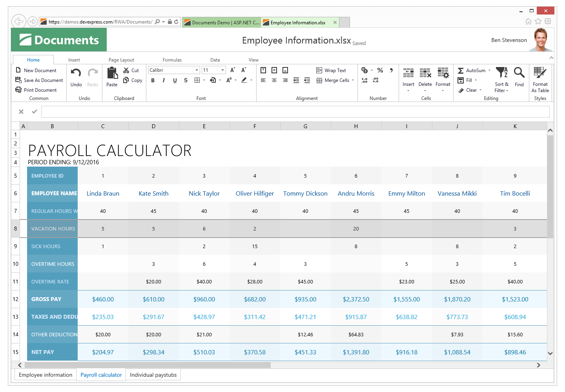Toggle italic formatting
The width and height of the screenshot is (565, 392).
pos(164,80)
